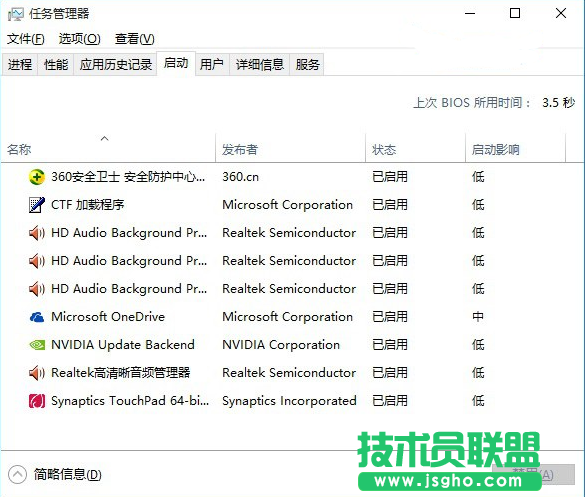The image size is (585, 497).
Task: Click the 360安全卫士 startup entry icon
Action: [37, 177]
